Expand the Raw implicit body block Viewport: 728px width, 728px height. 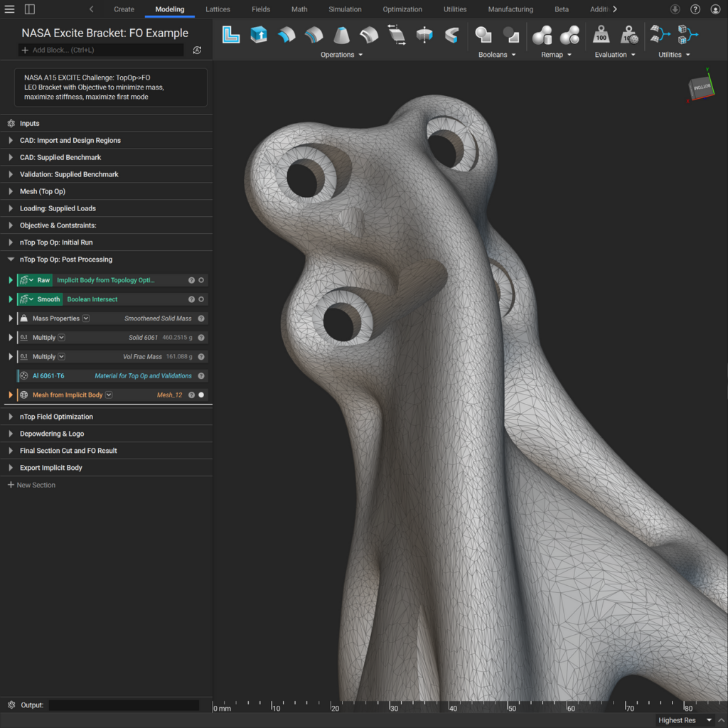[x=10, y=280]
